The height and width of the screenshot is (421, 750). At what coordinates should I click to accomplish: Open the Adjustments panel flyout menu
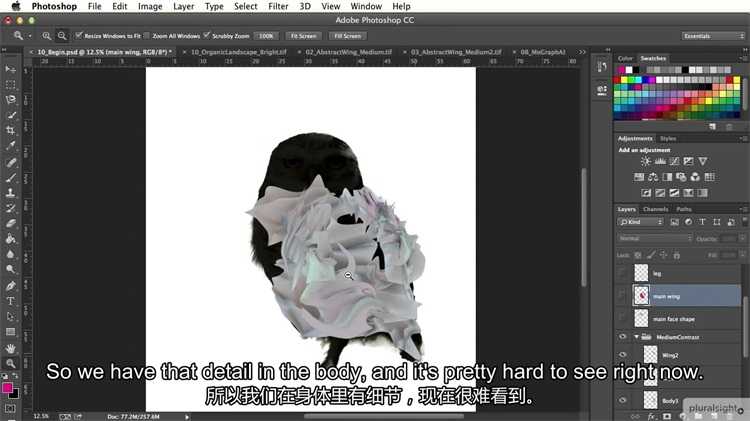pos(742,138)
